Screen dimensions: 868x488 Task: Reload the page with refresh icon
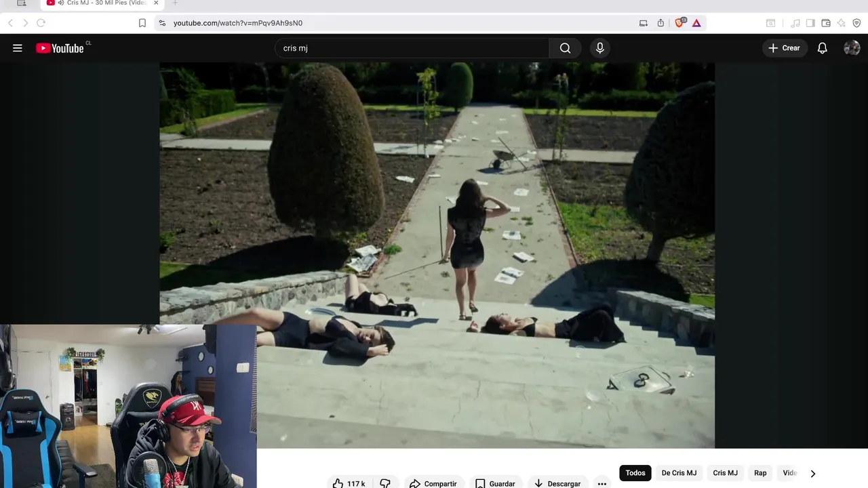pos(41,23)
